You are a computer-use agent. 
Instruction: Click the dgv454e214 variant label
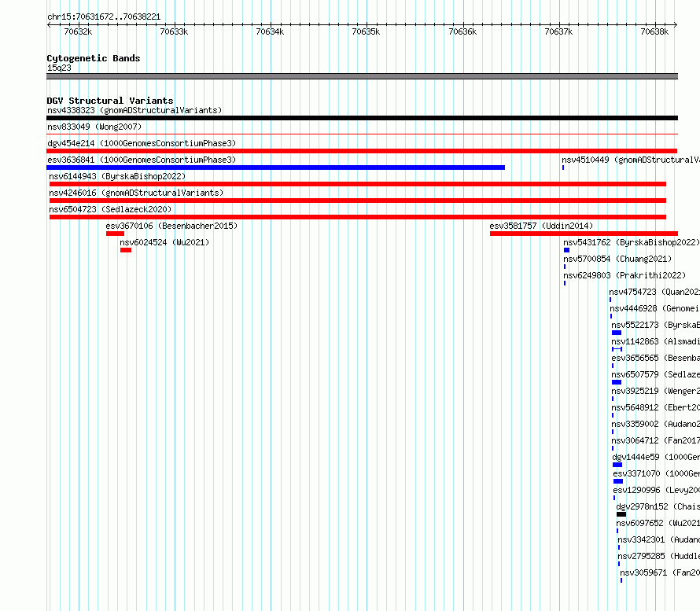(142, 143)
